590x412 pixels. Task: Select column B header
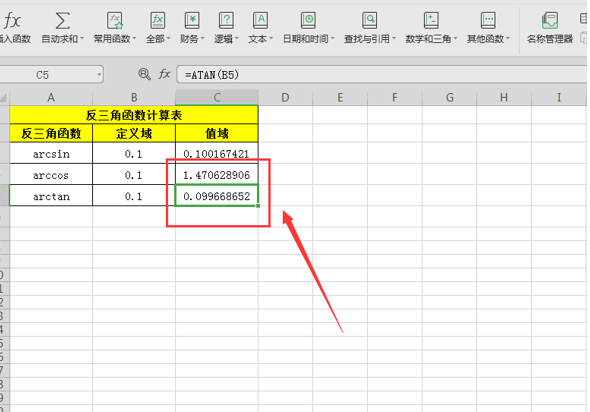pos(134,98)
